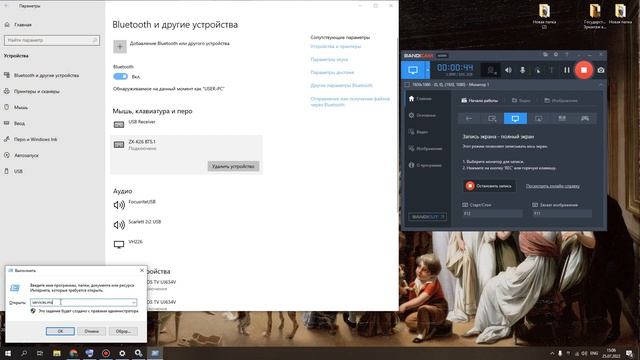
Task: Select VH226 monitor device
Action: (x=186, y=244)
